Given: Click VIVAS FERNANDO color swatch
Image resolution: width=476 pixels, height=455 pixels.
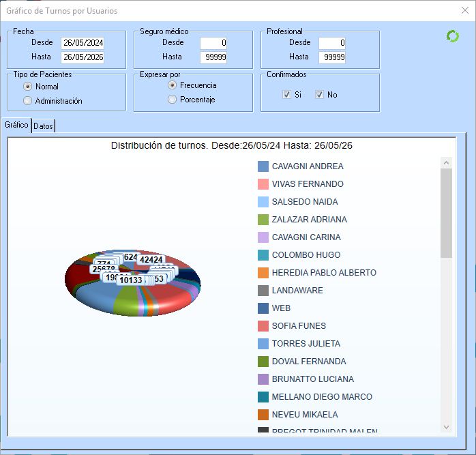Looking at the screenshot, I should [263, 184].
